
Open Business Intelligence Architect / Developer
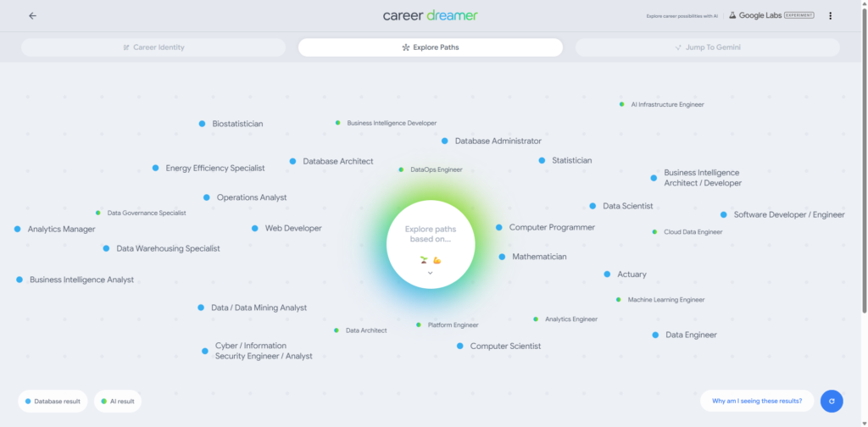pyautogui.click(x=703, y=178)
